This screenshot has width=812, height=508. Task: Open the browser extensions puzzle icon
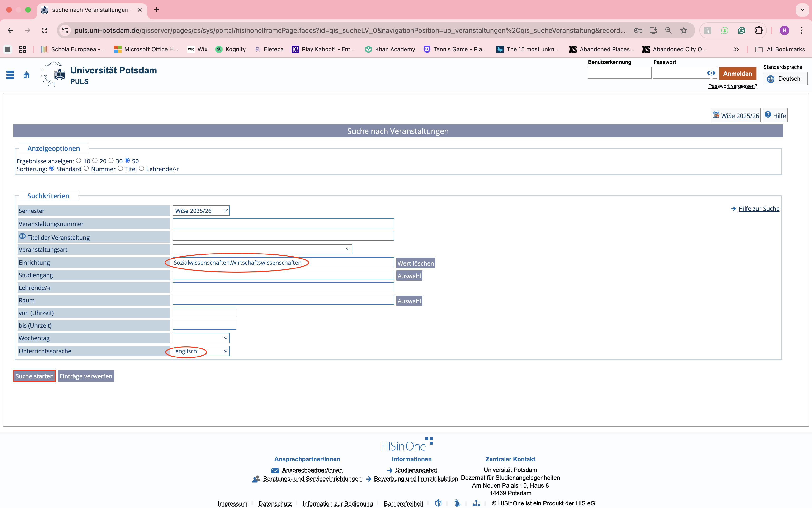pos(759,30)
